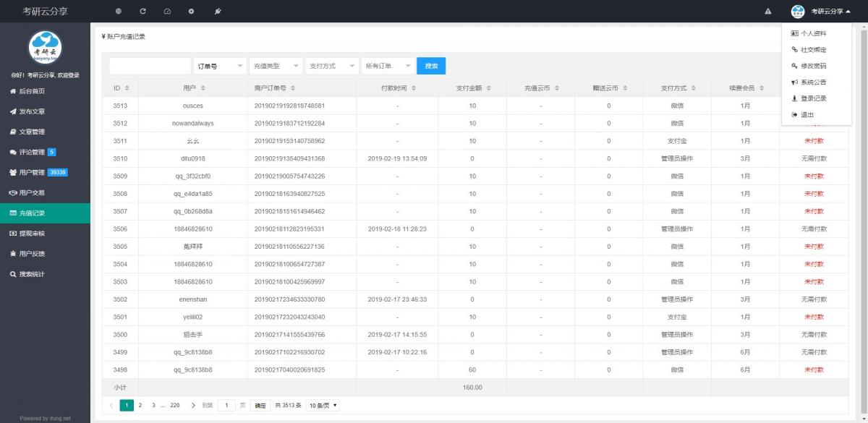Open the 支付方式 filter dropdown
The image size is (868, 423).
332,66
